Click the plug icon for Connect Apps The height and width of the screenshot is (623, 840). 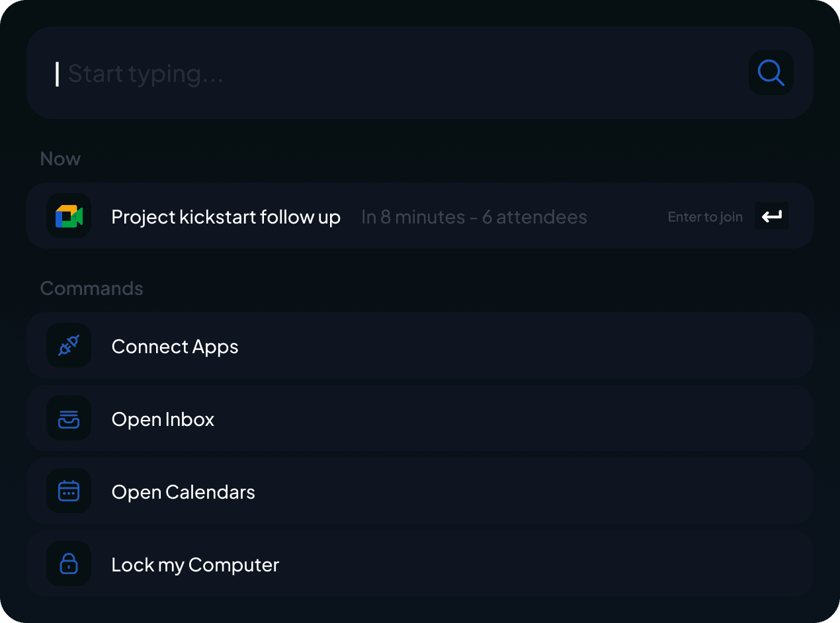tap(69, 345)
